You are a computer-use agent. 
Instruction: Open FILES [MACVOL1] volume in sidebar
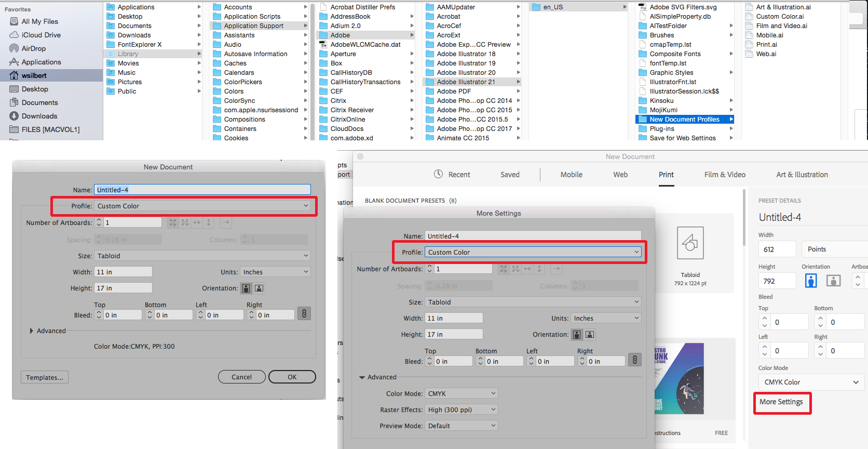[51, 129]
